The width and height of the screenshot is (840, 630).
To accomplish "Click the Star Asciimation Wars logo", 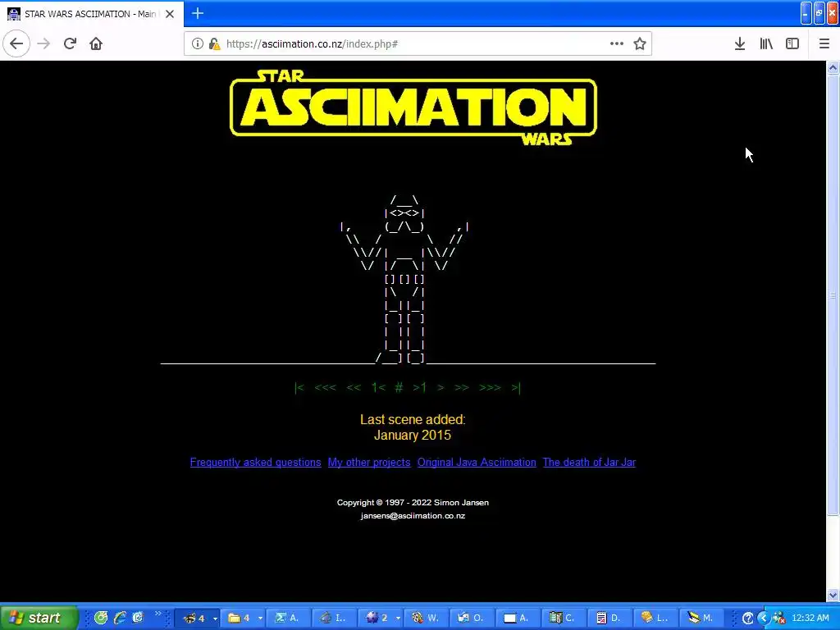I will (x=413, y=107).
